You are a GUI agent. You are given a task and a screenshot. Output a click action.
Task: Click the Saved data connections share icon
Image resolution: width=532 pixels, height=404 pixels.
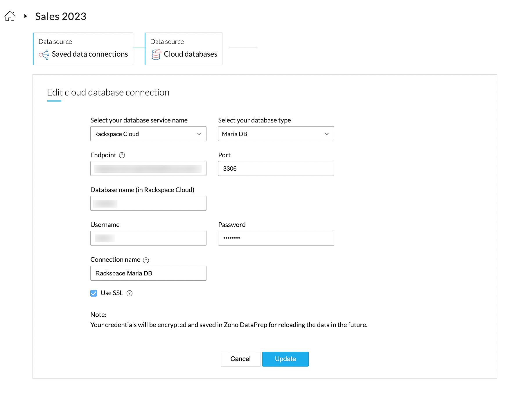(x=44, y=55)
